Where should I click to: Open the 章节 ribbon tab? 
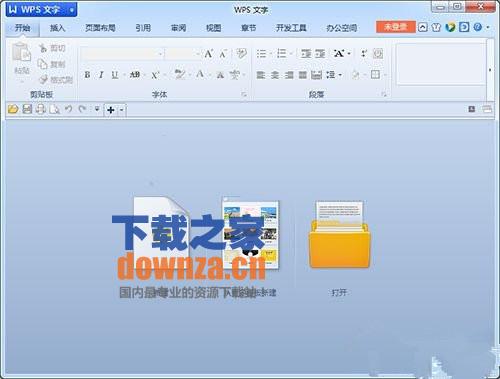[x=249, y=28]
